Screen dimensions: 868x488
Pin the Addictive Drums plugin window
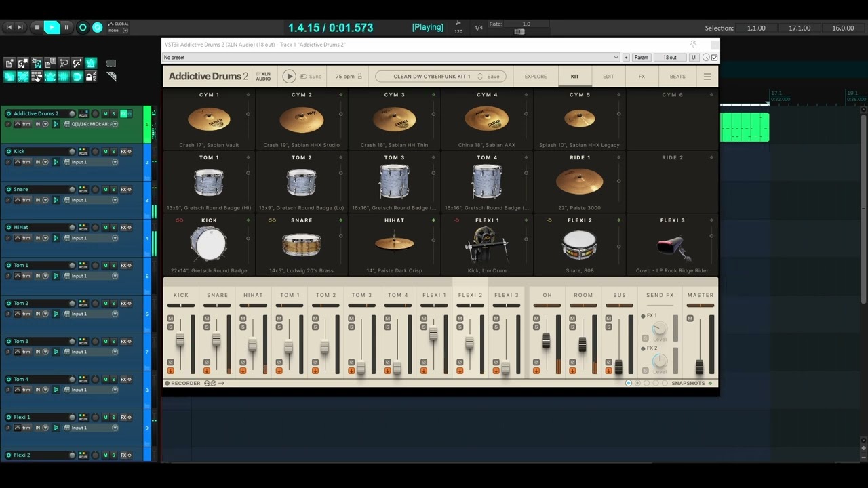(x=693, y=44)
